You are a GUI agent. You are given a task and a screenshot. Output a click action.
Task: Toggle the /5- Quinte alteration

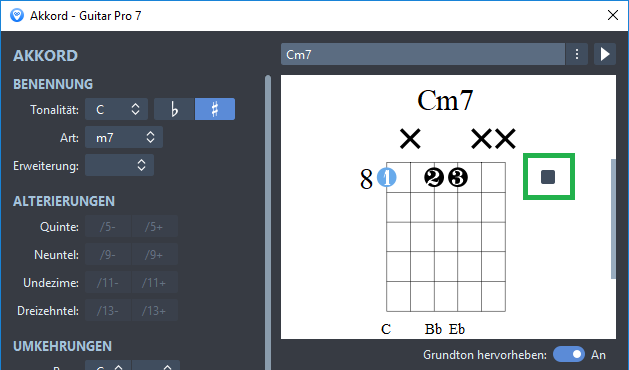[108, 227]
